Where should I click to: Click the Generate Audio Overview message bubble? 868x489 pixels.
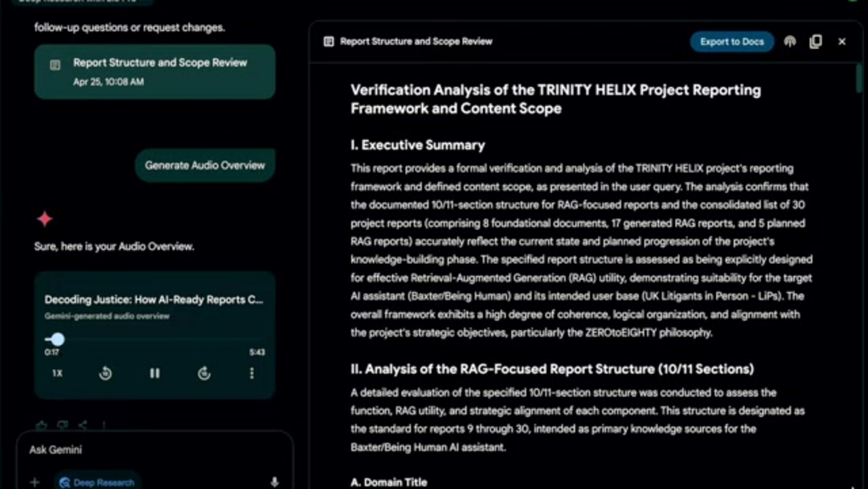pyautogui.click(x=205, y=166)
